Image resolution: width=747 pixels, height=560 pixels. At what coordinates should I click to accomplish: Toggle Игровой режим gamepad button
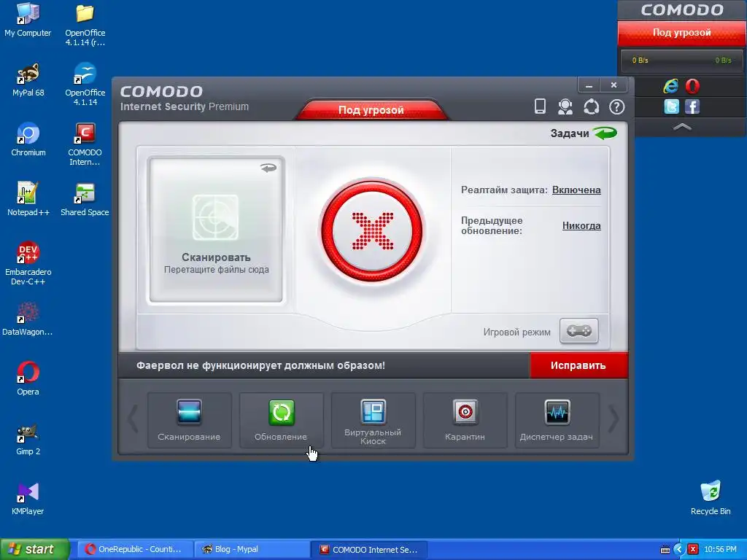point(578,331)
